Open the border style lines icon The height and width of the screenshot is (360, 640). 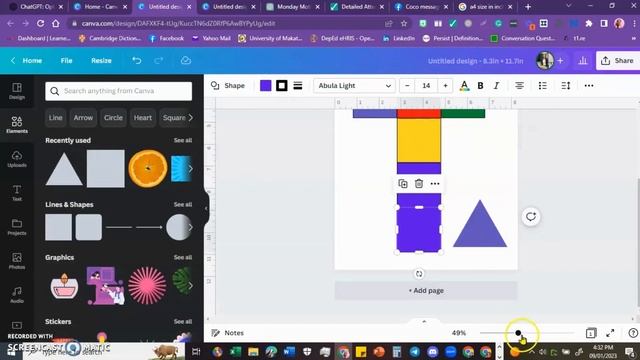tap(298, 86)
